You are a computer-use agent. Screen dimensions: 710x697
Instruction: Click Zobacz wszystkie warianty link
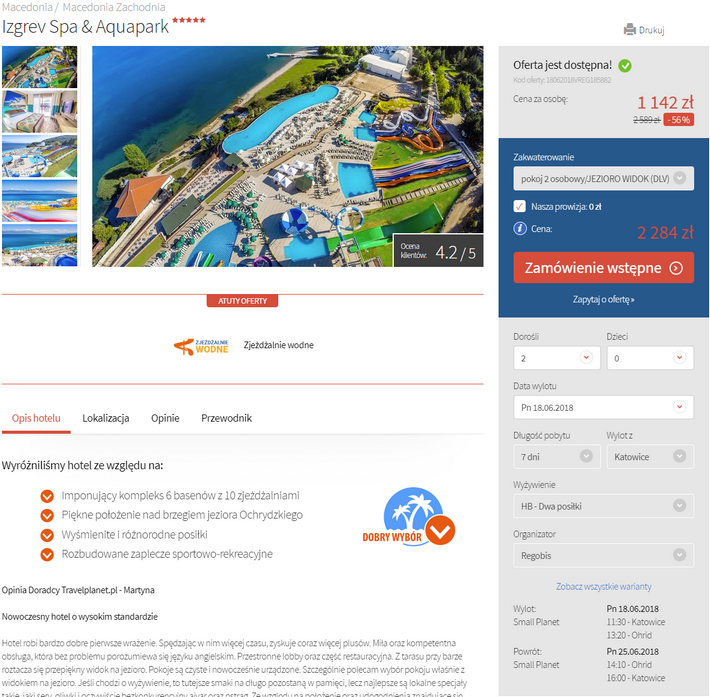[603, 586]
